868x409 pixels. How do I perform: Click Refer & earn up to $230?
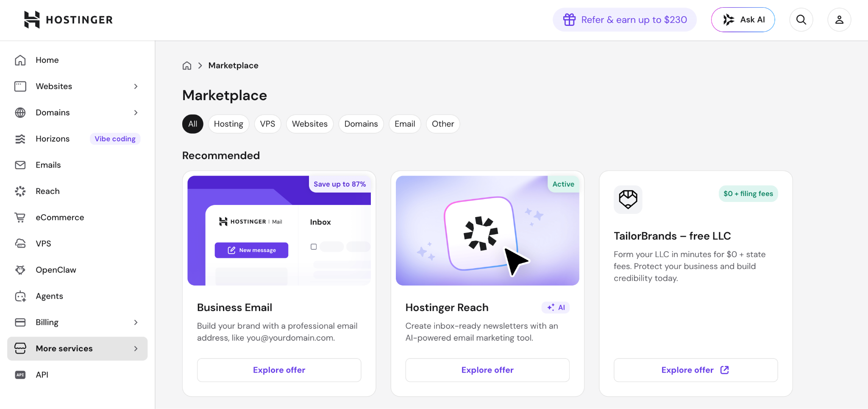(x=625, y=20)
